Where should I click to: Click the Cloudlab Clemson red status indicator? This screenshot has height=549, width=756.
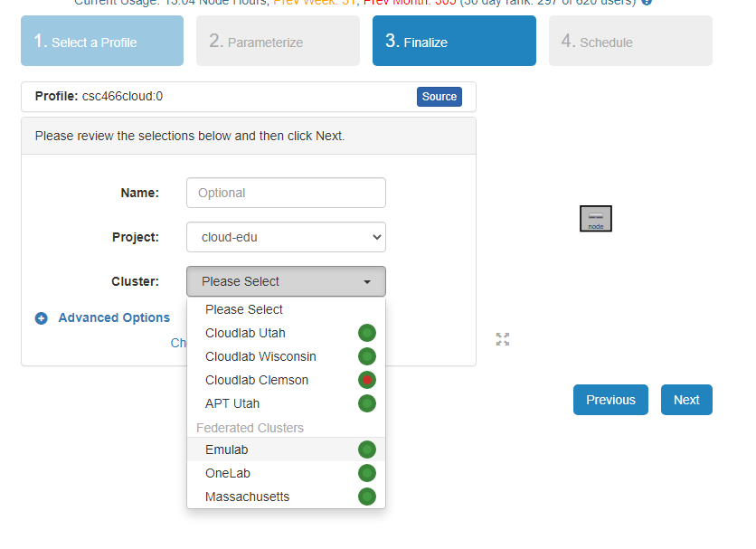click(366, 380)
